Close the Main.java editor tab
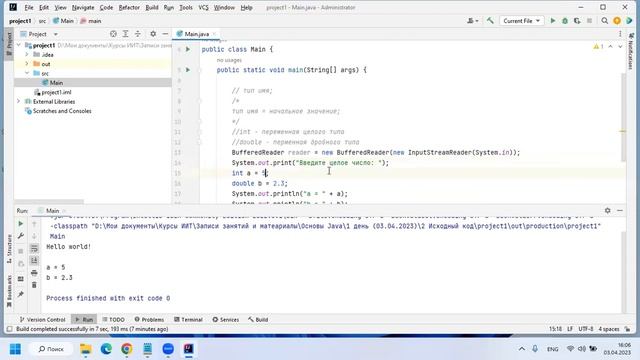This screenshot has width=640, height=360. click(x=214, y=34)
